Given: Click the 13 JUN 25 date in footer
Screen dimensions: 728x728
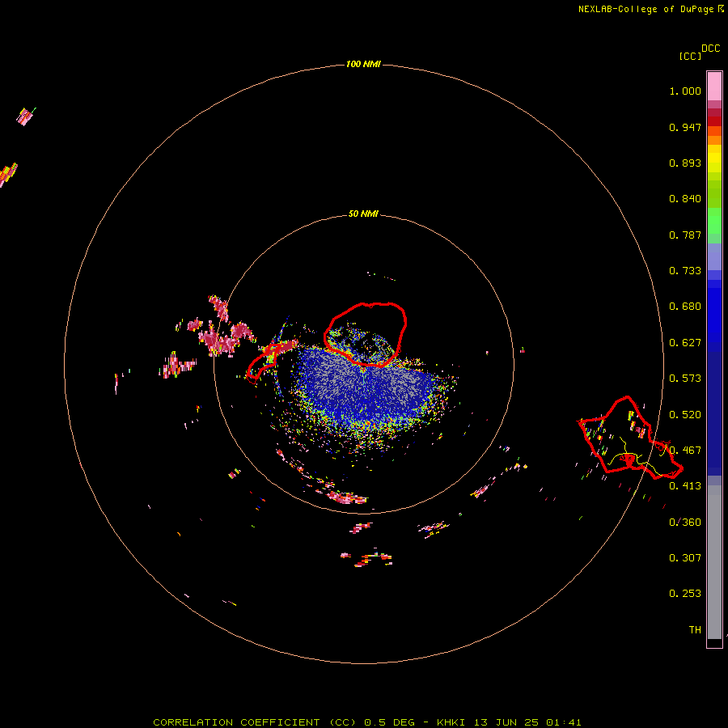Looking at the screenshot, I should click(506, 722).
